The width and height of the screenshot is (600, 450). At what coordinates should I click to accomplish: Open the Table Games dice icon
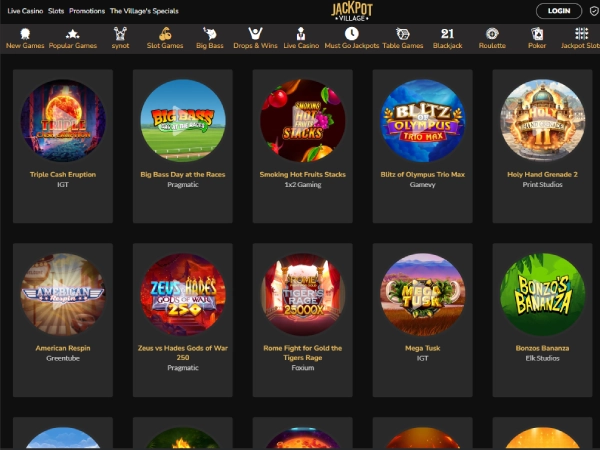pyautogui.click(x=403, y=34)
